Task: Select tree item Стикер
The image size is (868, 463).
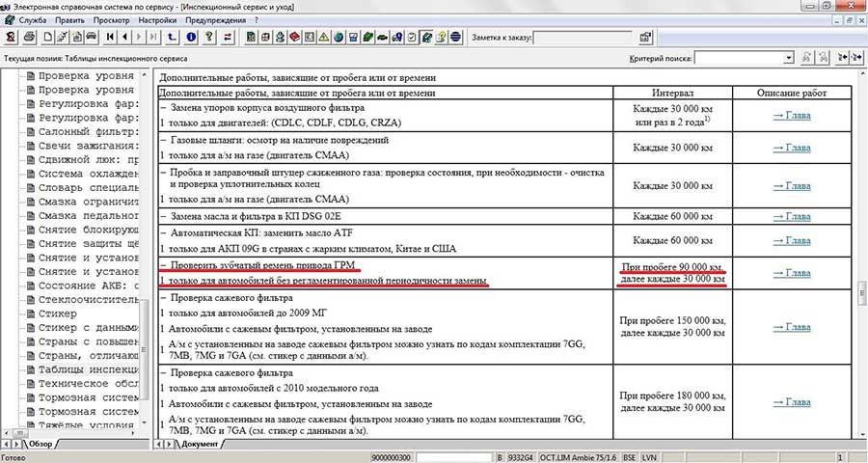Action: (58, 313)
